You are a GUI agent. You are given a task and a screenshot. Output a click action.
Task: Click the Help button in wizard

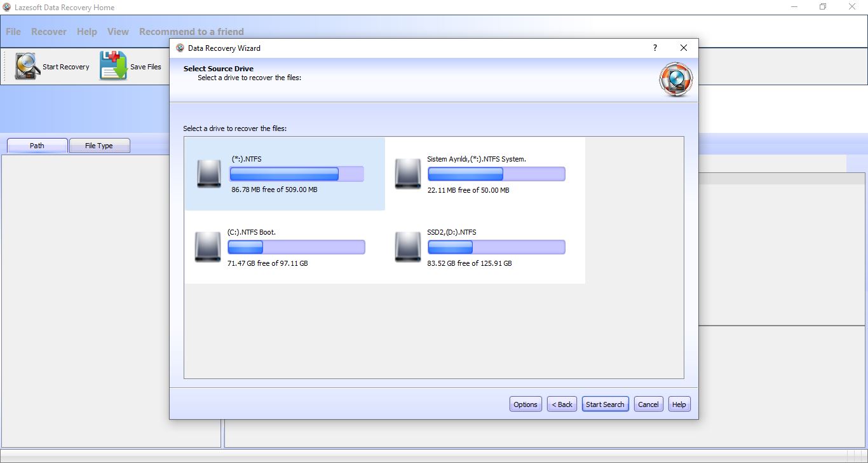point(679,404)
